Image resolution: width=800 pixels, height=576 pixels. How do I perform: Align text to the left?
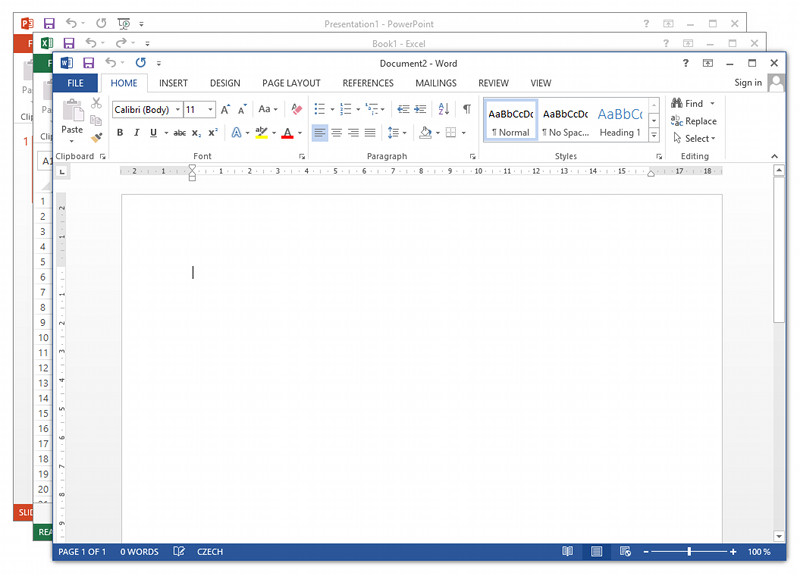[320, 133]
